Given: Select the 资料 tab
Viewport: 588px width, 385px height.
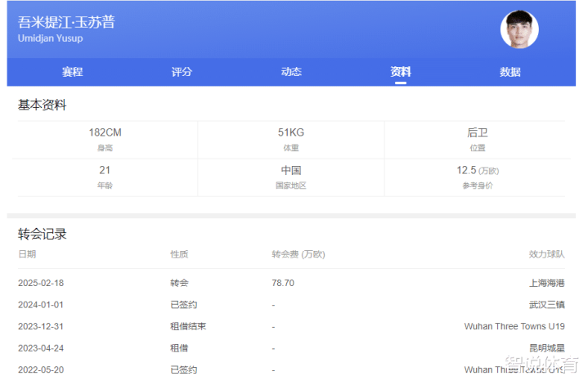Looking at the screenshot, I should pos(401,71).
